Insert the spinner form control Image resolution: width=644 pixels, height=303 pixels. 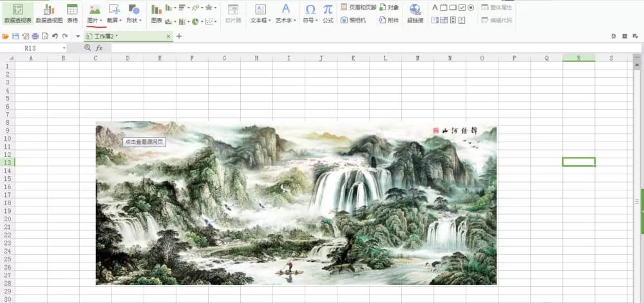point(462,20)
